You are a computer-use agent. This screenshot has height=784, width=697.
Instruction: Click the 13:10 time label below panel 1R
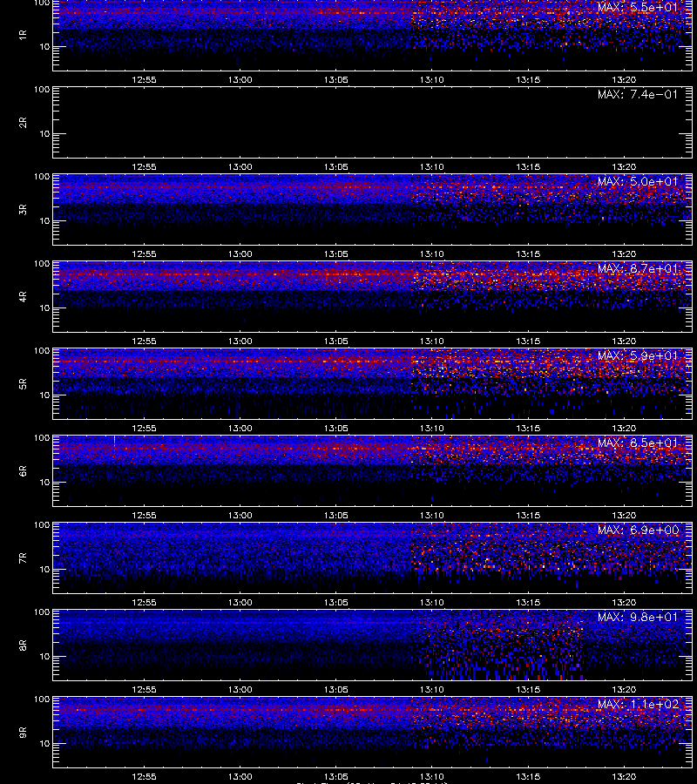tap(431, 79)
